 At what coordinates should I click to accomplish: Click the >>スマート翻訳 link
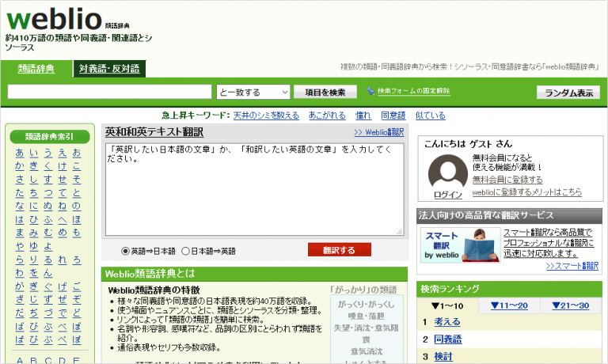tap(572, 266)
